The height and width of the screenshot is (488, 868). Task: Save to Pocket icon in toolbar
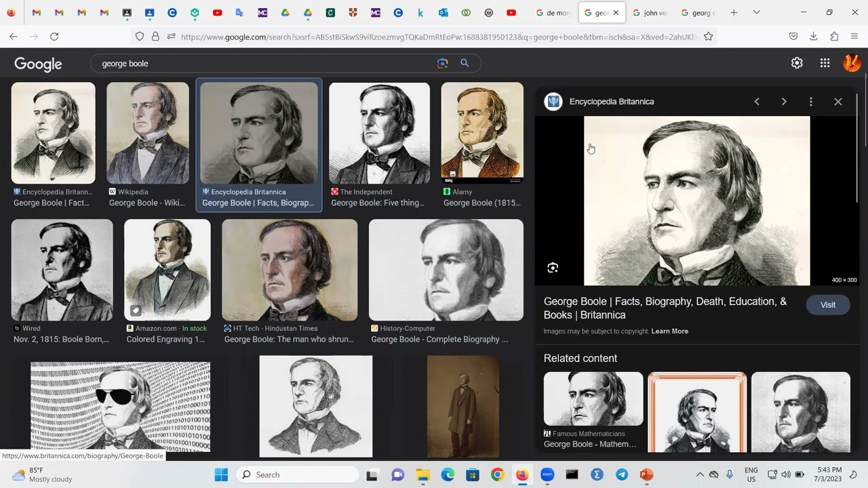click(793, 37)
